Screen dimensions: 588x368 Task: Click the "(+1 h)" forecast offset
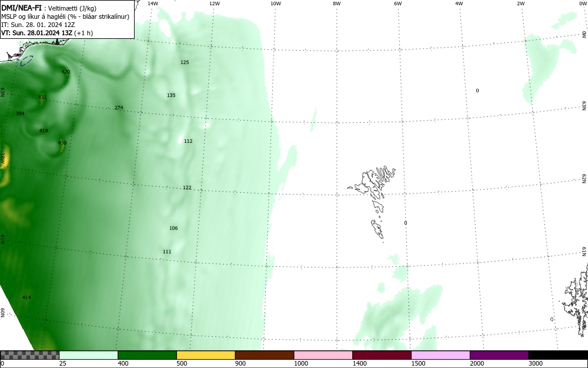click(x=83, y=33)
